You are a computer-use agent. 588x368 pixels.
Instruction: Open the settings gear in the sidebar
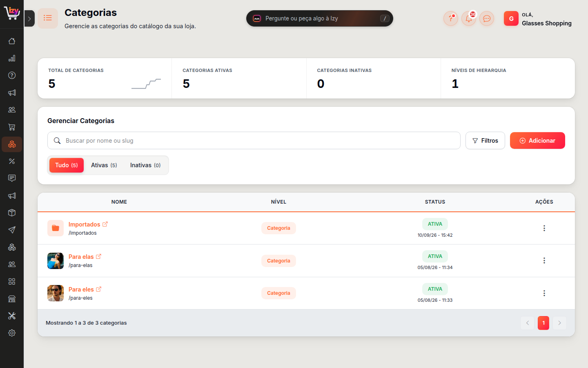click(12, 333)
